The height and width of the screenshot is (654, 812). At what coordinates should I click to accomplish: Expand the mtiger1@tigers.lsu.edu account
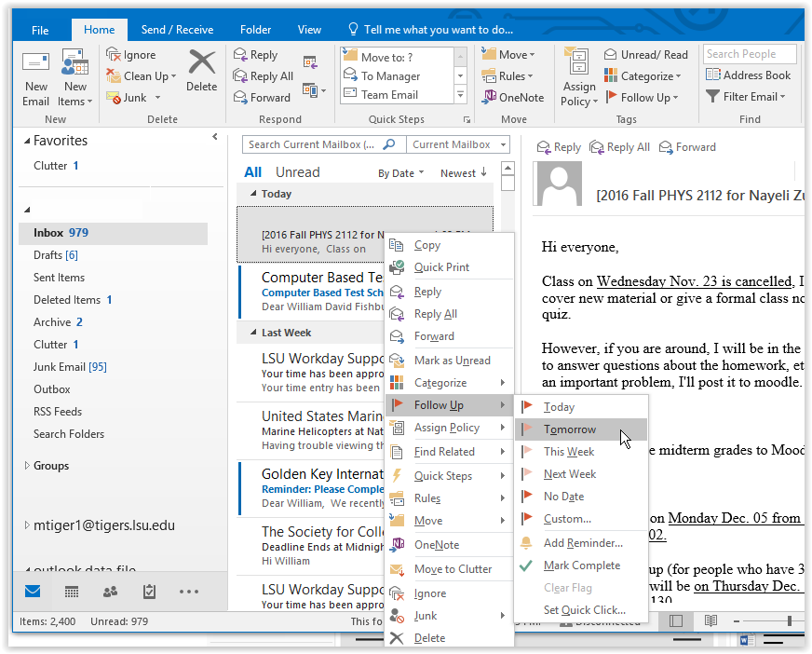coord(27,525)
